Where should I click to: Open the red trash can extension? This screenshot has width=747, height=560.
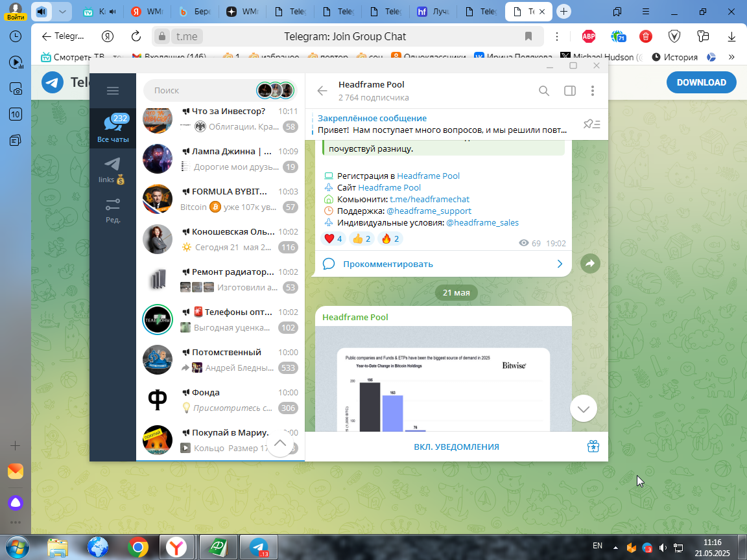point(646,36)
